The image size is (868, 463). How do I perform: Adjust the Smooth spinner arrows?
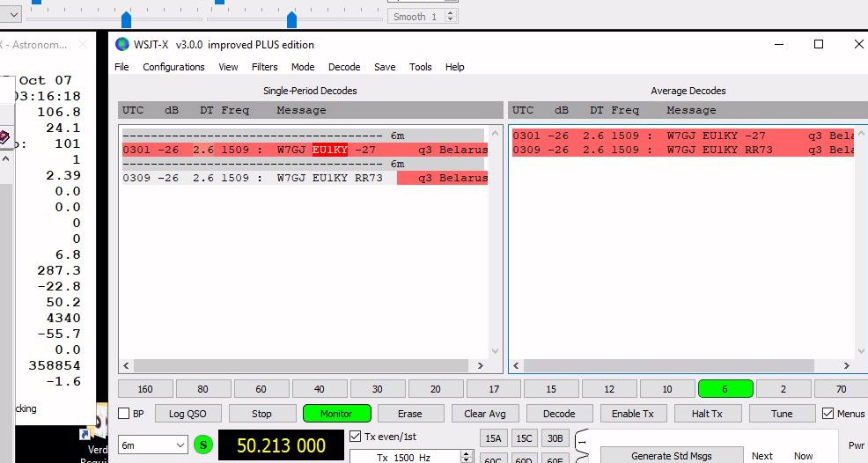click(451, 17)
